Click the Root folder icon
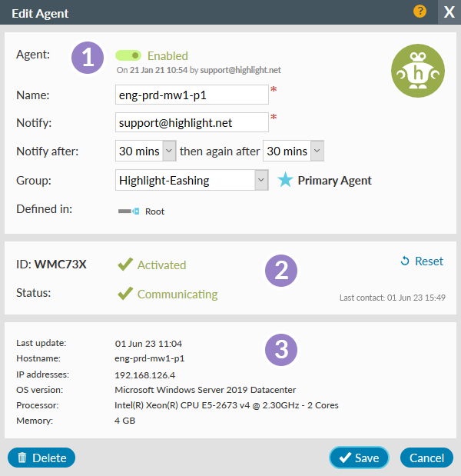The image size is (461, 476). [x=128, y=211]
